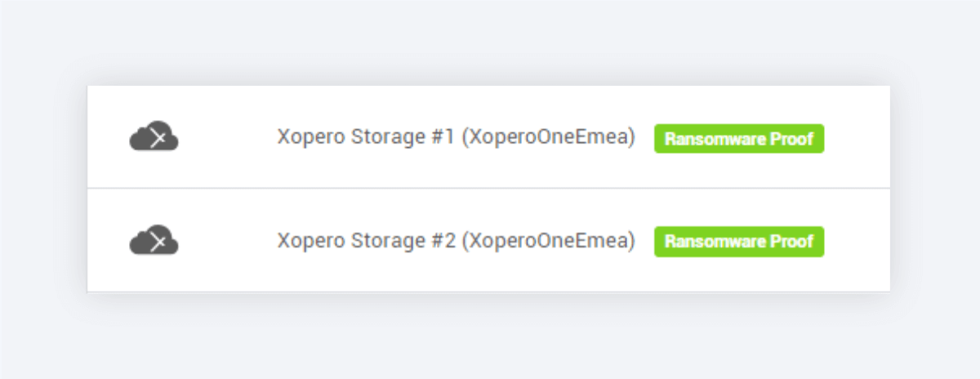The height and width of the screenshot is (379, 980).
Task: Click the word "Ransomware" in the top green badge
Action: point(716,139)
